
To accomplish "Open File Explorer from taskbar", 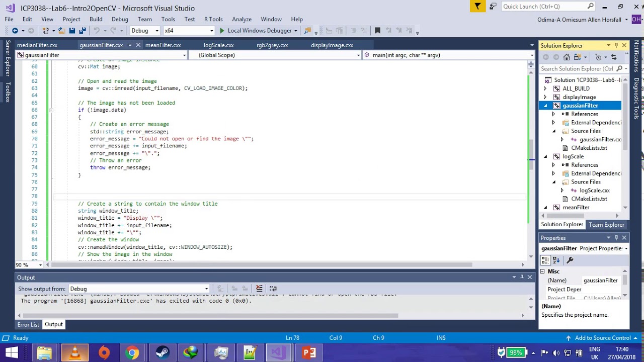I will click(x=44, y=352).
